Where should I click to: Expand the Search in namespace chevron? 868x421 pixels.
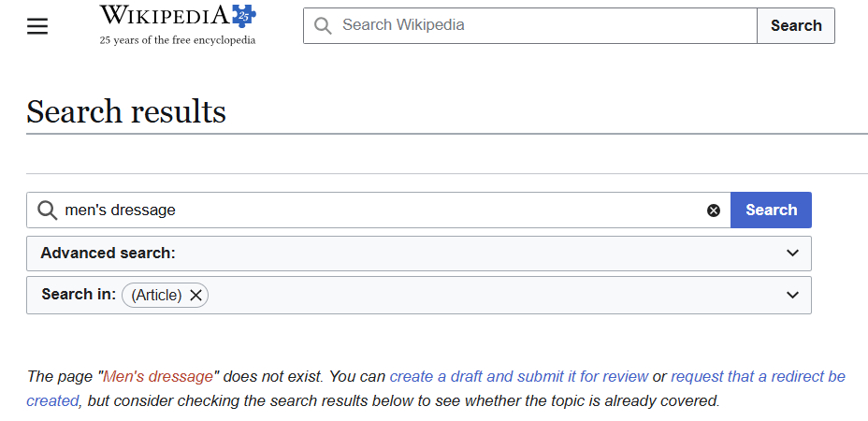click(x=792, y=296)
